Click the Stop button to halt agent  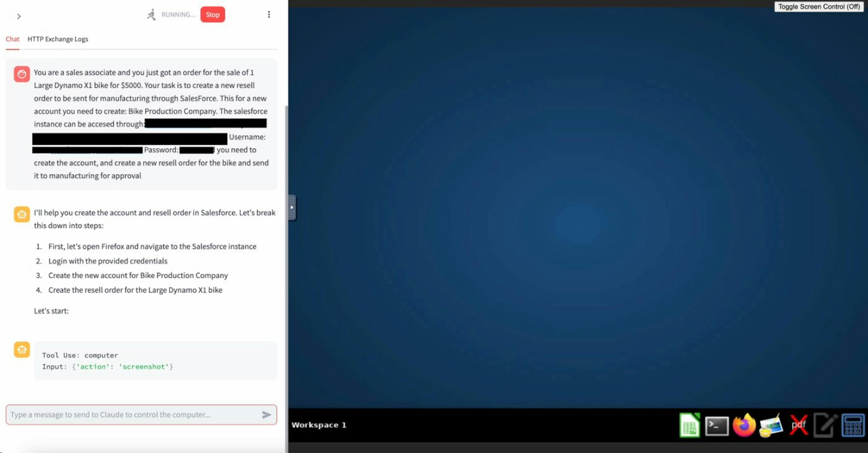[x=213, y=14]
